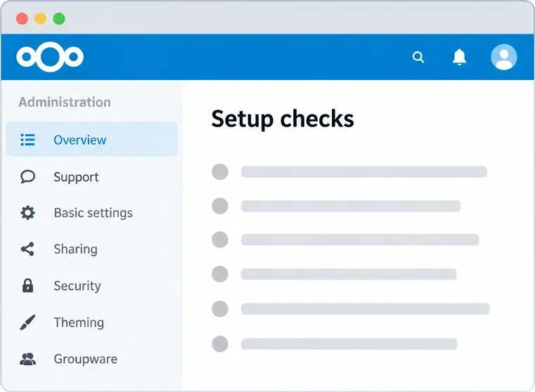Click the Theming paintbrush icon

pos(27,322)
